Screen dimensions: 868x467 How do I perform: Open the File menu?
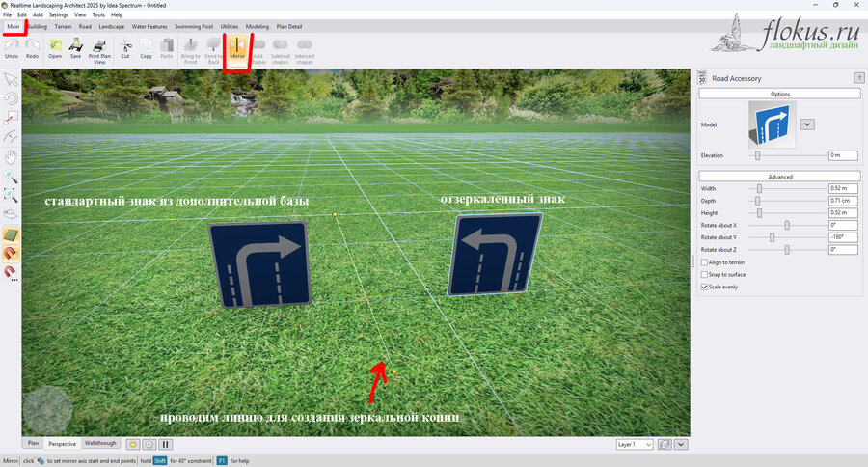[x=7, y=15]
